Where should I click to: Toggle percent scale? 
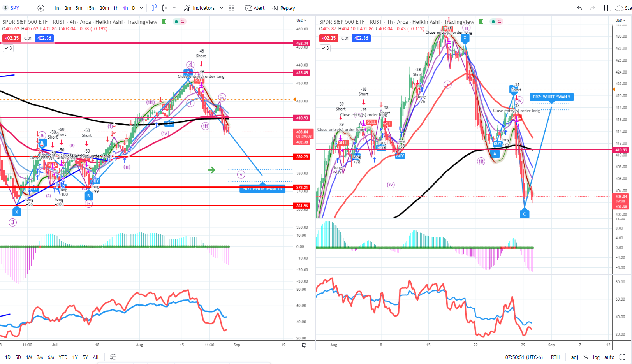coord(586,357)
